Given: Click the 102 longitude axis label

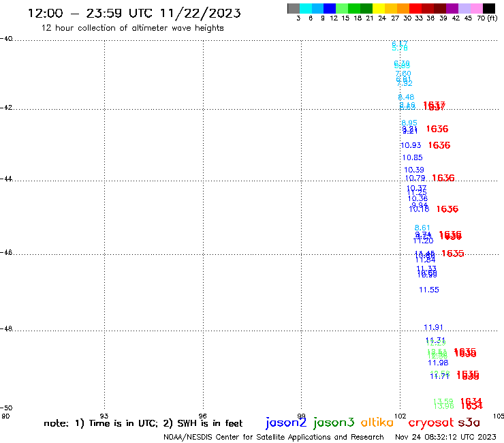Looking at the screenshot, I should click(400, 416).
